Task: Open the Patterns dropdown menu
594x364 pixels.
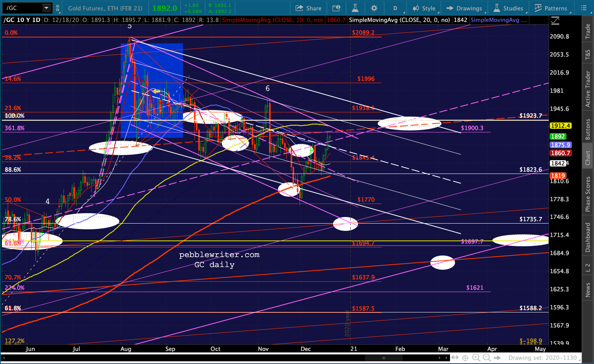Action: pos(551,8)
